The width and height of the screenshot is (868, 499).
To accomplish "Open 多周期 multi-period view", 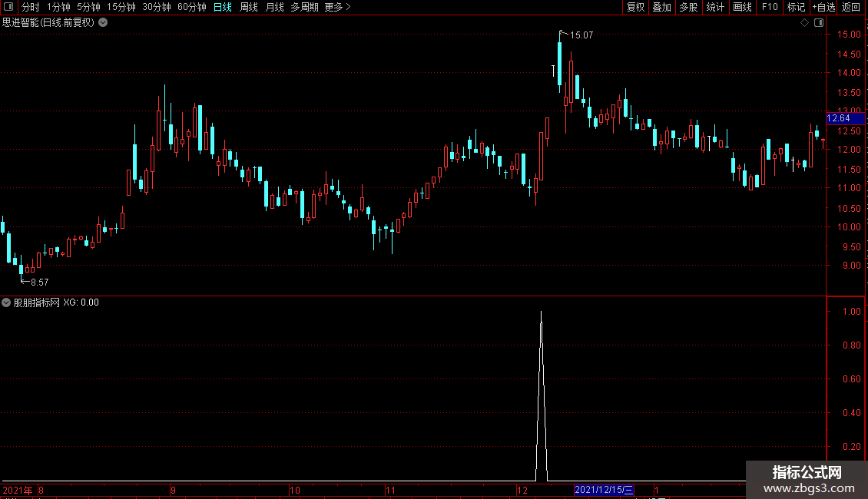I will pos(304,7).
